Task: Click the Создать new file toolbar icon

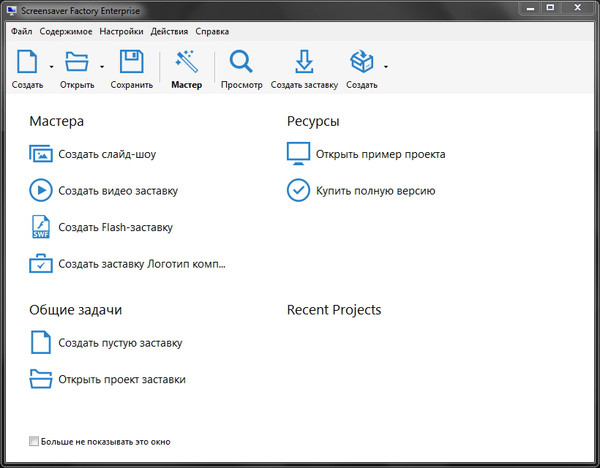Action: (x=28, y=63)
